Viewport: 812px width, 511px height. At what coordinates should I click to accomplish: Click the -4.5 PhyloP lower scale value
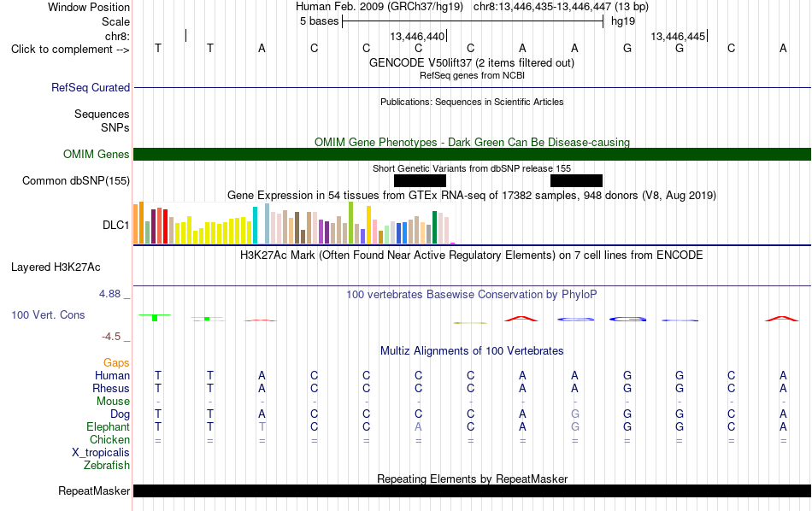pyautogui.click(x=111, y=337)
